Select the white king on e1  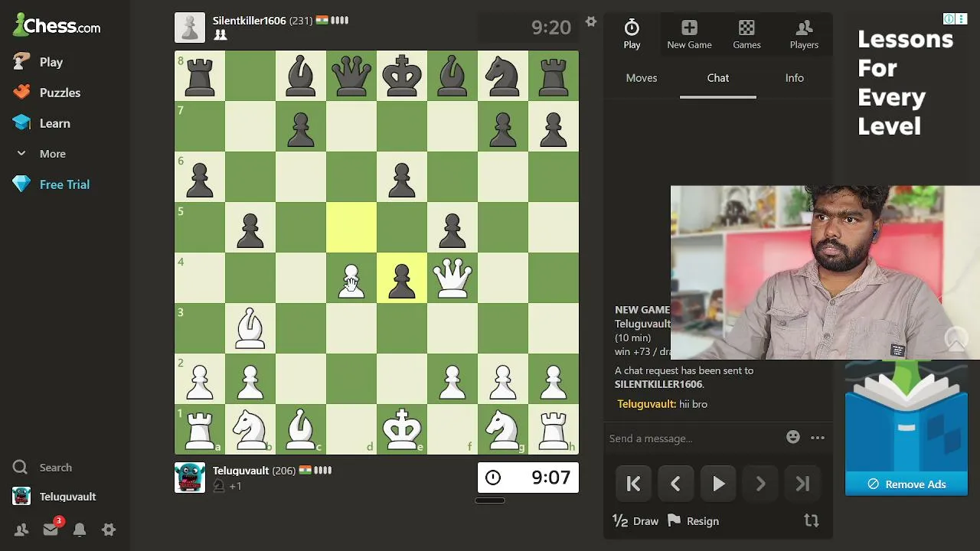coord(402,429)
